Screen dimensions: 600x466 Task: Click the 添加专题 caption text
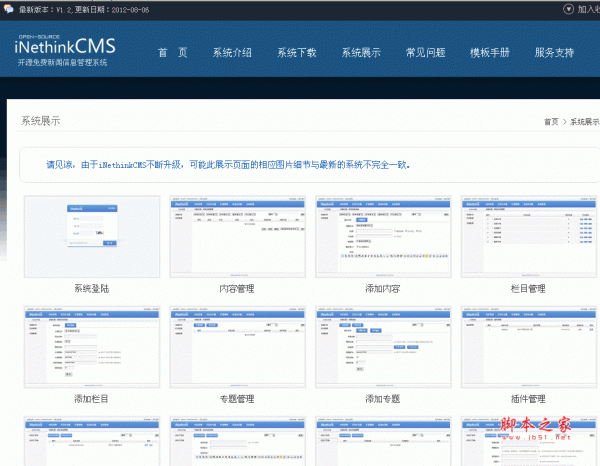point(383,399)
